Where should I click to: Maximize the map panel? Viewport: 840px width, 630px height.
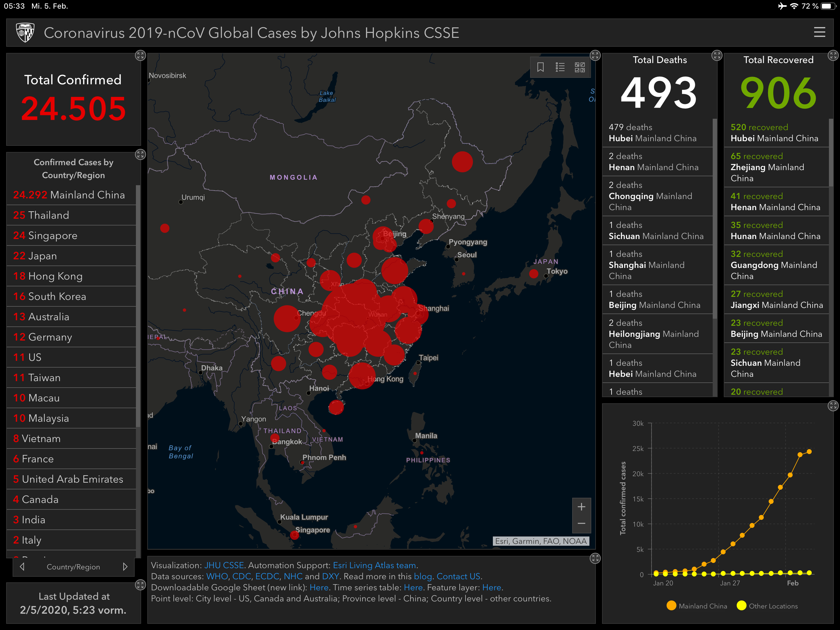595,55
